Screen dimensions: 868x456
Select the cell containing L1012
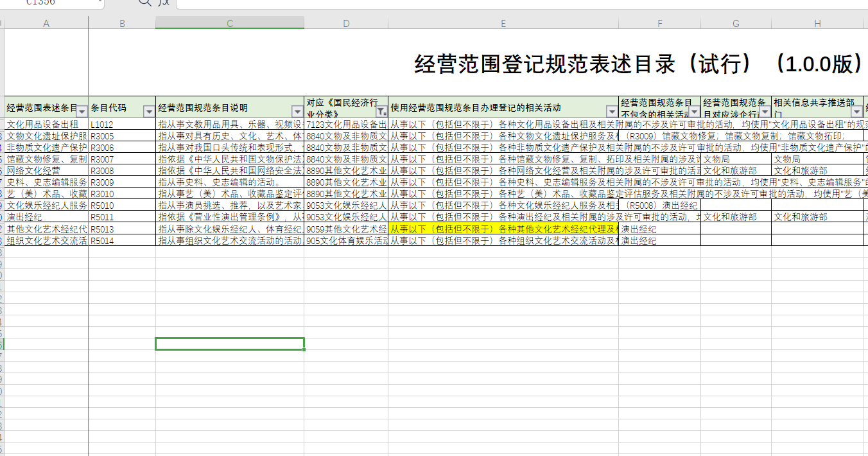(x=121, y=125)
